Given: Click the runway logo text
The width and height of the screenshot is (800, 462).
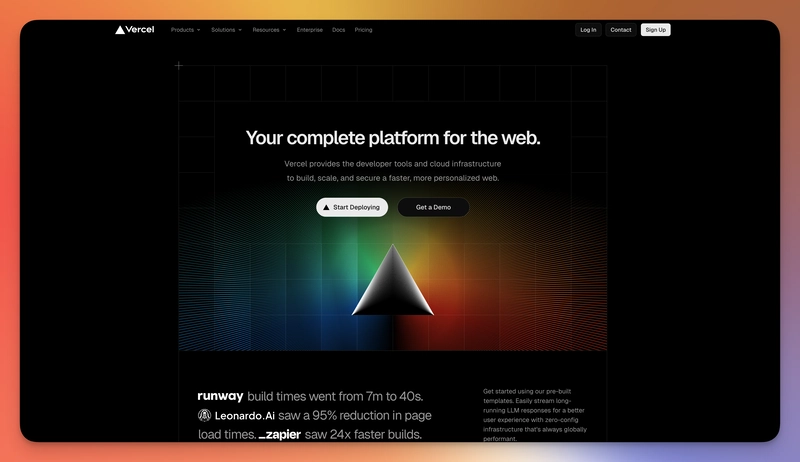Looking at the screenshot, I should click(220, 396).
